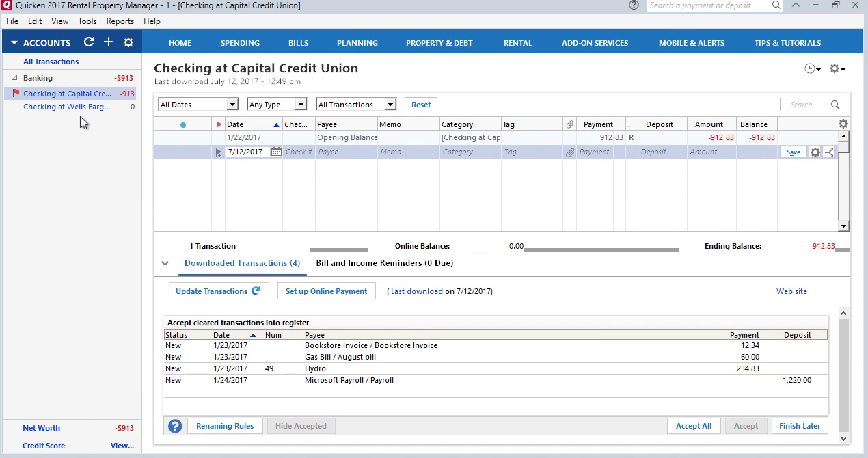The height and width of the screenshot is (458, 868).
Task: Collapse the ACCOUNTS sidebar arrow
Action: tap(14, 43)
